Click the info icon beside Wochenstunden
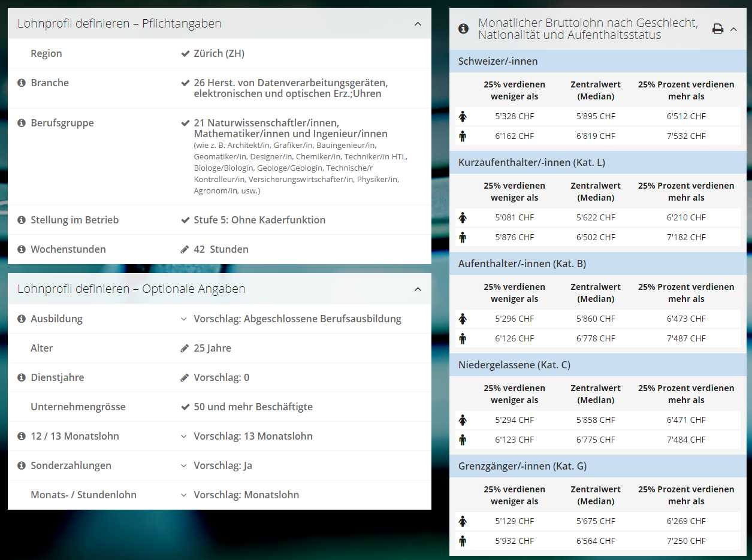The width and height of the screenshot is (752, 560). (22, 249)
